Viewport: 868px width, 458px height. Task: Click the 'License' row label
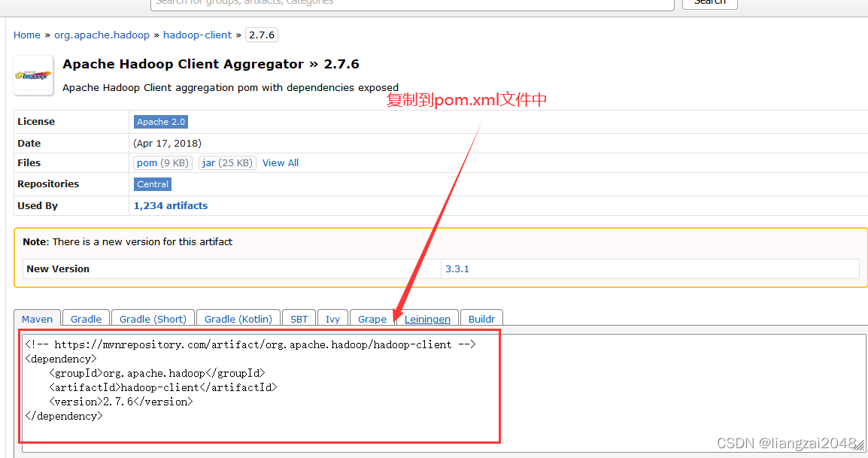pos(36,121)
